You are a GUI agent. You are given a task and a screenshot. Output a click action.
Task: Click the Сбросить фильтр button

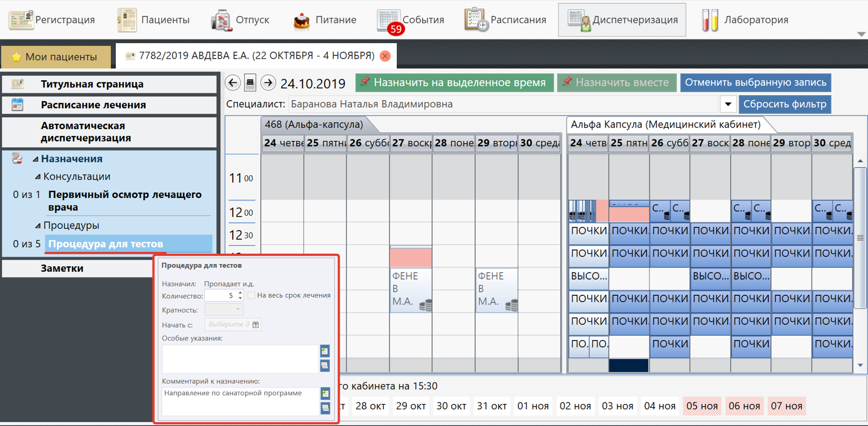coord(785,104)
